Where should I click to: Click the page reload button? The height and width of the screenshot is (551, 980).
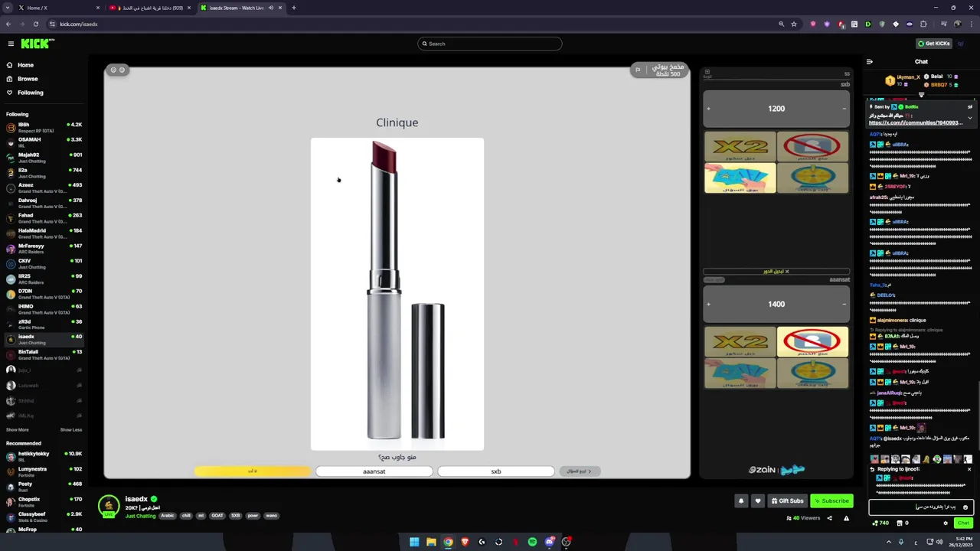coord(35,24)
